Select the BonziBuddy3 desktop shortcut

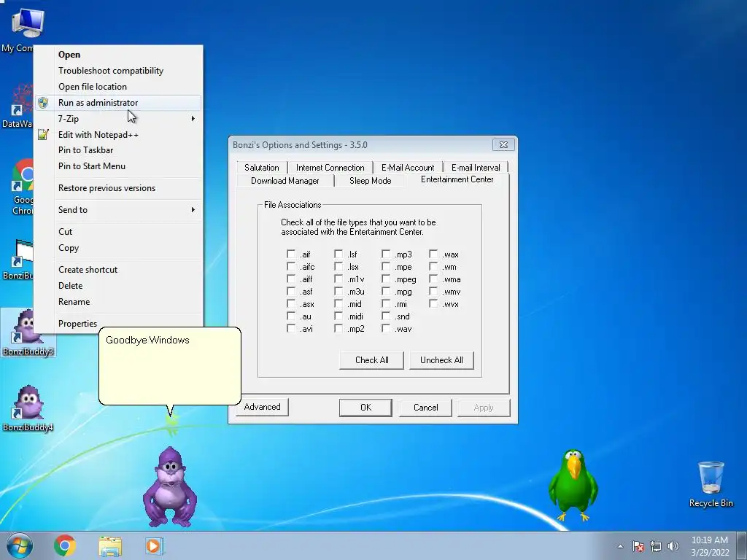pos(28,332)
